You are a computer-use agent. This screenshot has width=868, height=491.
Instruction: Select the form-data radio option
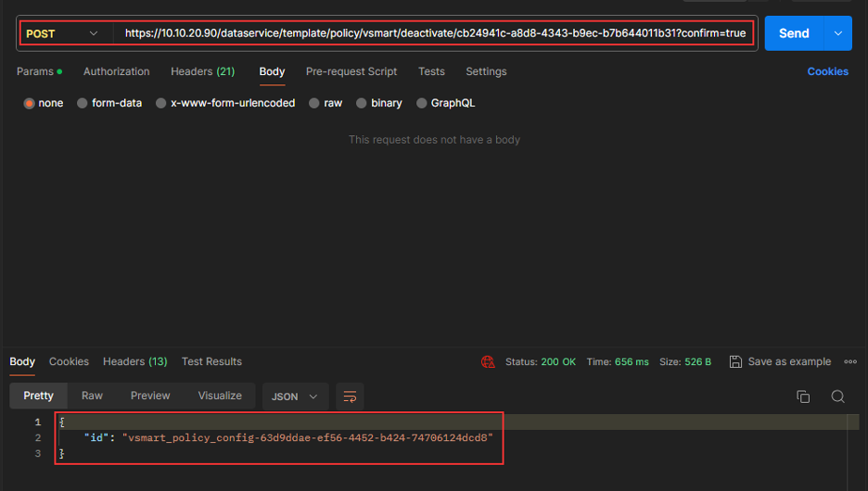click(x=83, y=103)
